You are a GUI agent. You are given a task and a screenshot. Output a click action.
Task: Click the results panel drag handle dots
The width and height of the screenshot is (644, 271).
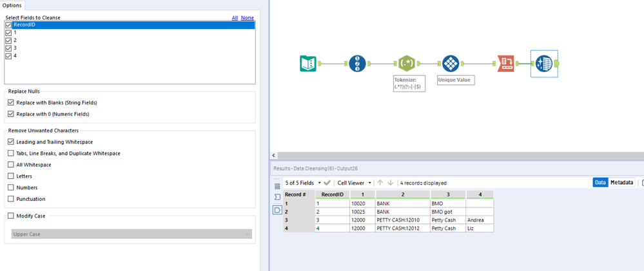point(277,179)
